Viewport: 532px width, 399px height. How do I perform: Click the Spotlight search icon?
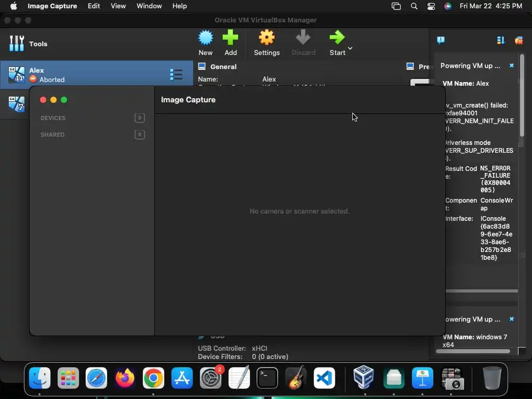[414, 6]
